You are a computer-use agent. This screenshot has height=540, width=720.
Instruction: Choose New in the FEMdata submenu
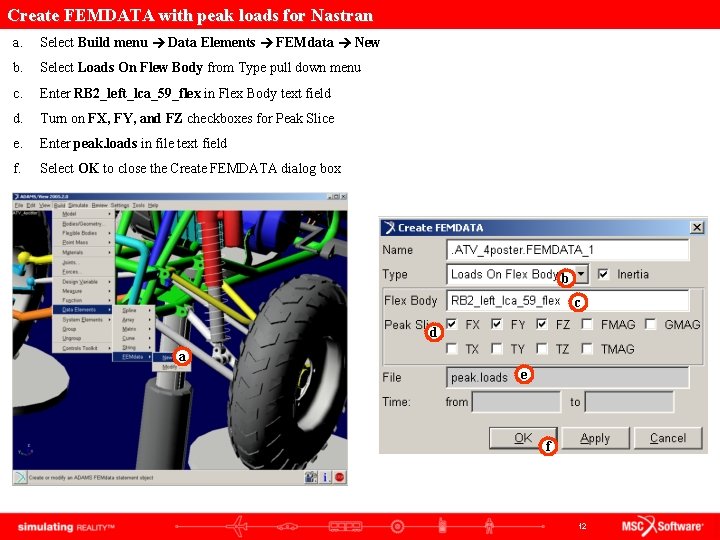[168, 357]
